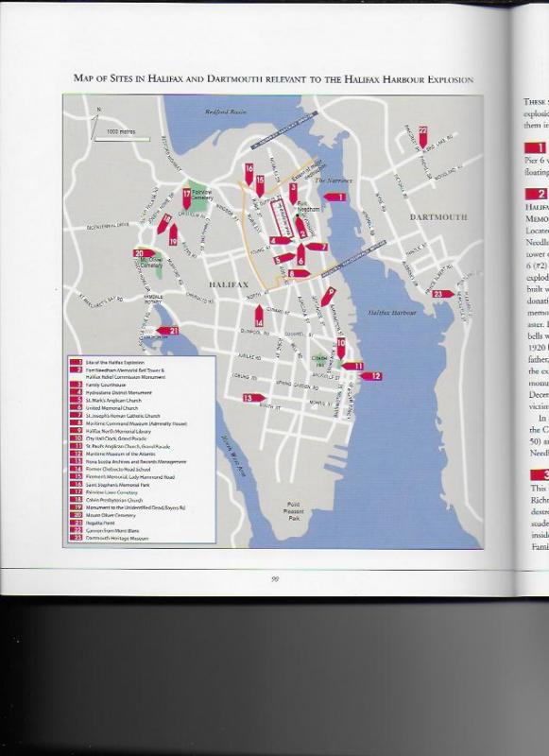The image size is (549, 756).
Task: Click legend entry 'Family Courthouse'
Action: [98, 385]
